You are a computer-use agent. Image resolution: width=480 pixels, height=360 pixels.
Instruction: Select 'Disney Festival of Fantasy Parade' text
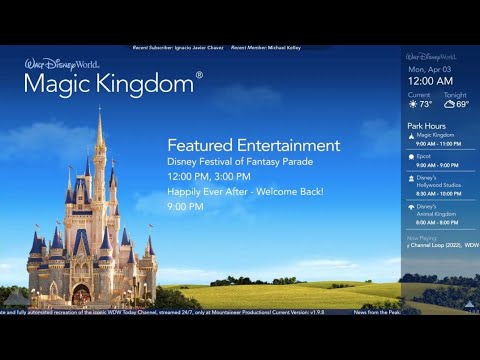240,162
